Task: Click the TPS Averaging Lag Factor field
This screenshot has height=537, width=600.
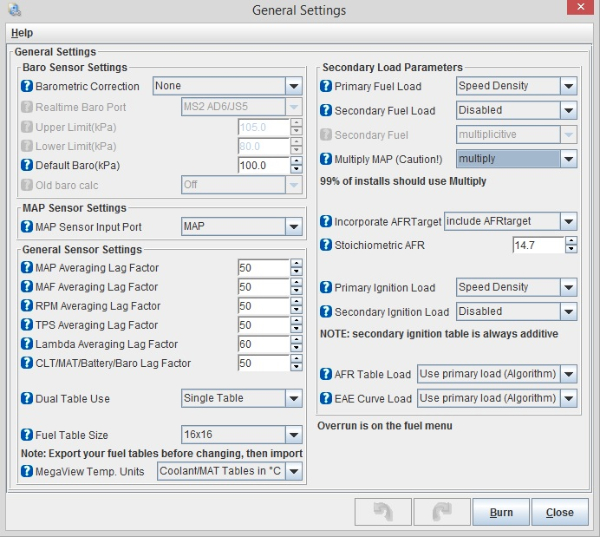Action: coord(263,325)
